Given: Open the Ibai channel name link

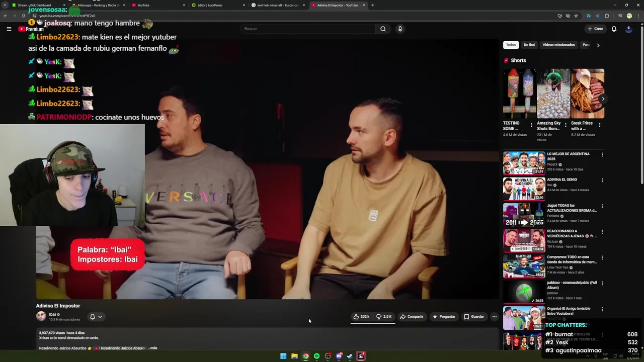Looking at the screenshot, I should tap(52, 314).
